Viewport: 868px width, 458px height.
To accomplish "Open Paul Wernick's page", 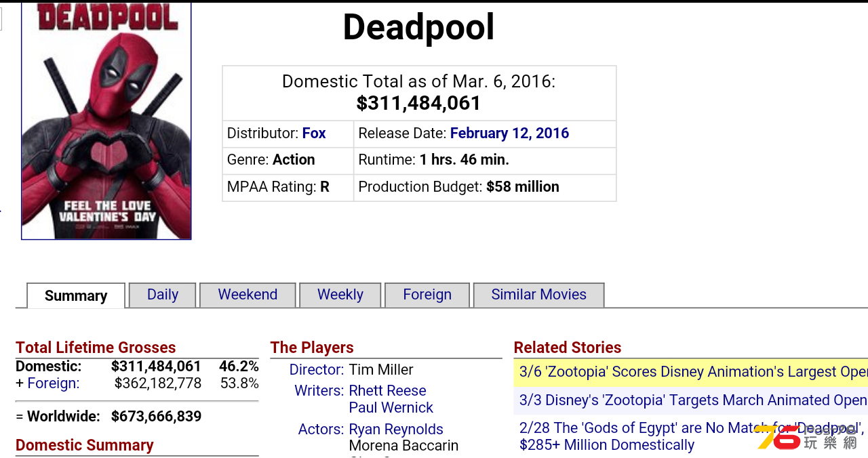I will point(391,408).
